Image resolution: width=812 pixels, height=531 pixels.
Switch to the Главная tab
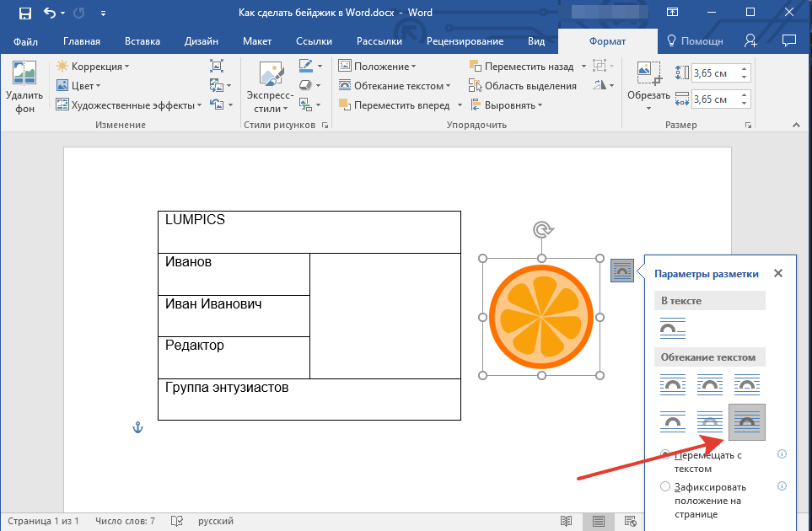click(81, 41)
